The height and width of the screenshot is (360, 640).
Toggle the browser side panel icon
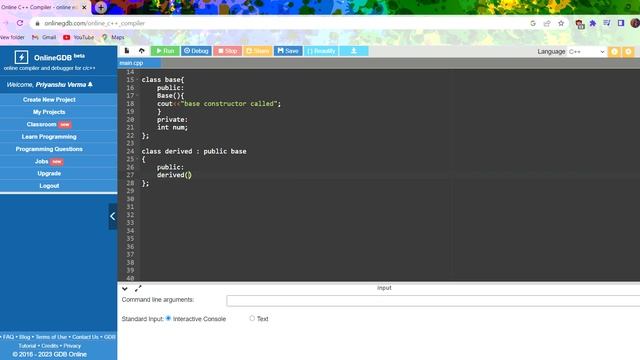(x=621, y=23)
